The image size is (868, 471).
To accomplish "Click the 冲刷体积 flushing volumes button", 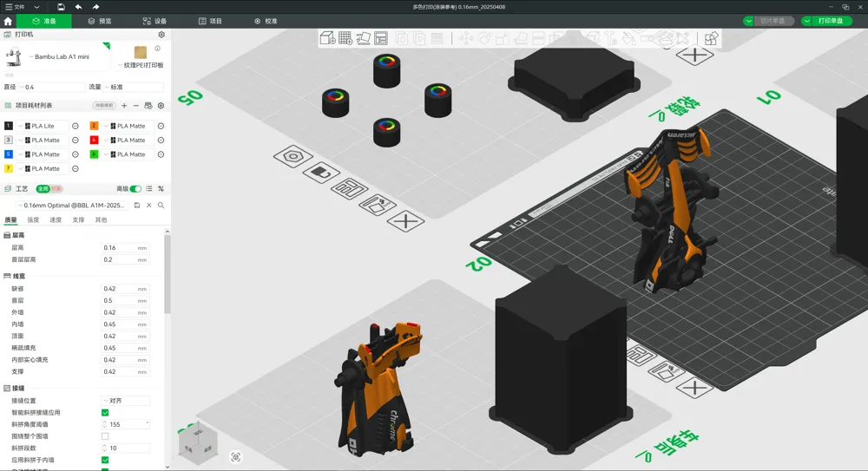I will 104,106.
